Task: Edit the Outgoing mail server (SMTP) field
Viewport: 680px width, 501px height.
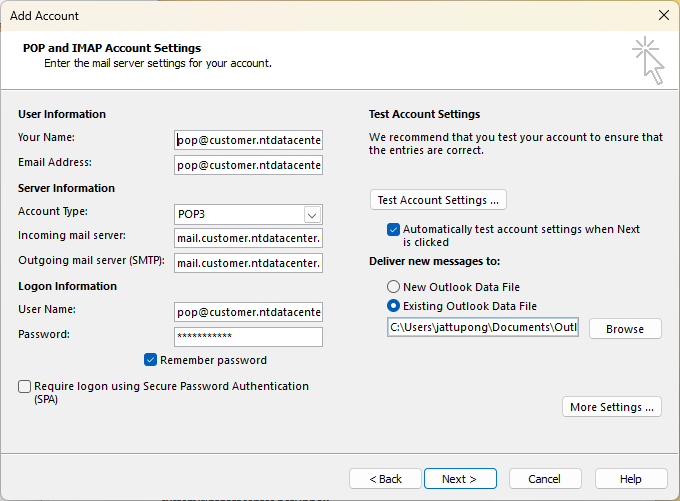Action: click(x=248, y=263)
